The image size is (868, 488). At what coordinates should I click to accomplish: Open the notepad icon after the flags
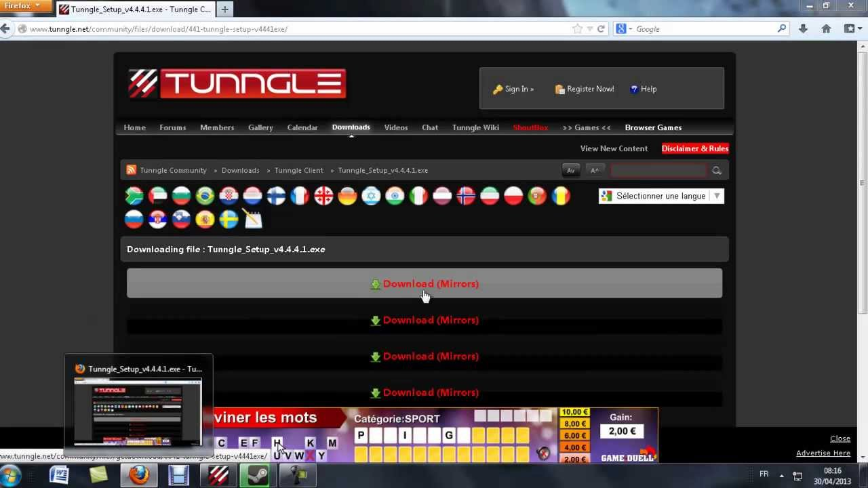(x=252, y=219)
